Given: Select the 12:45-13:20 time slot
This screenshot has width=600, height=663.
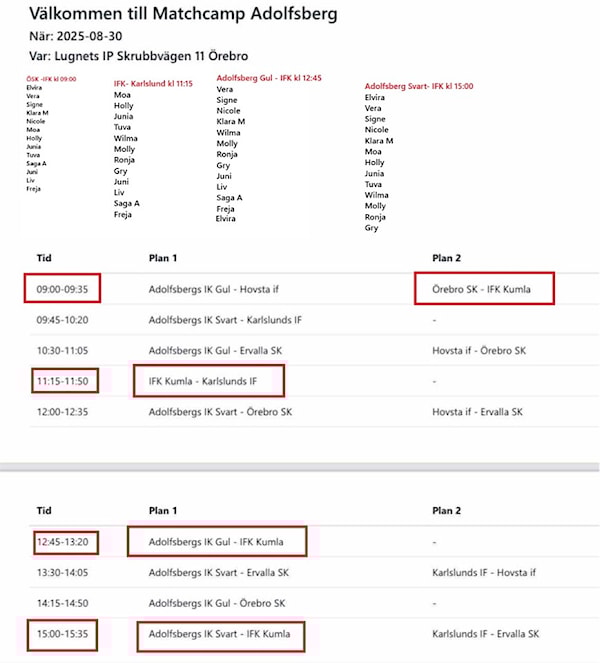Looking at the screenshot, I should [x=62, y=542].
